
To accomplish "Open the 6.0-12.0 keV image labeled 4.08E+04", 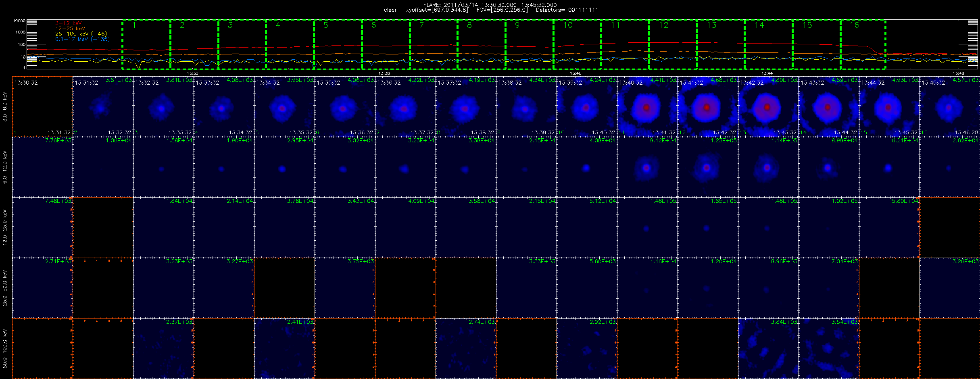I will (x=587, y=167).
